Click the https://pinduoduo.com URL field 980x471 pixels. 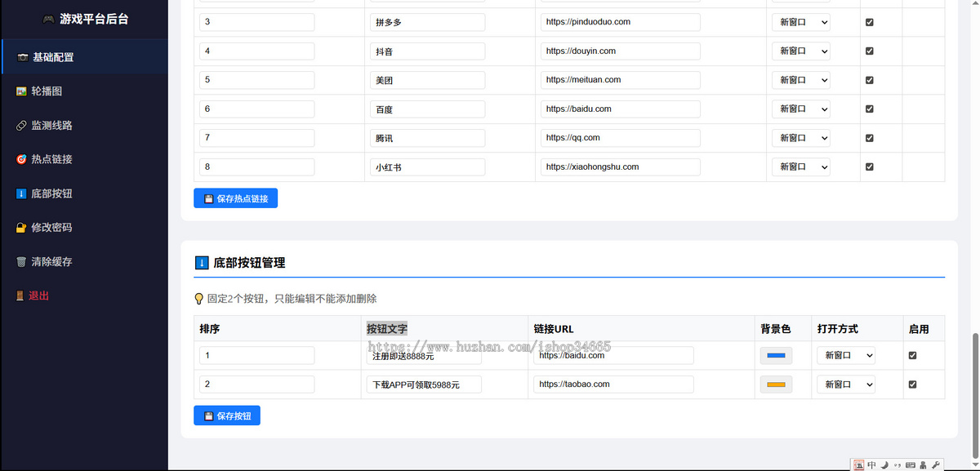tap(621, 22)
